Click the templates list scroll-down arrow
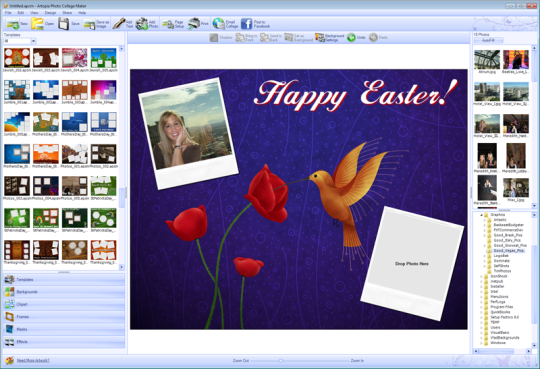The height and width of the screenshot is (369, 540). click(x=121, y=267)
